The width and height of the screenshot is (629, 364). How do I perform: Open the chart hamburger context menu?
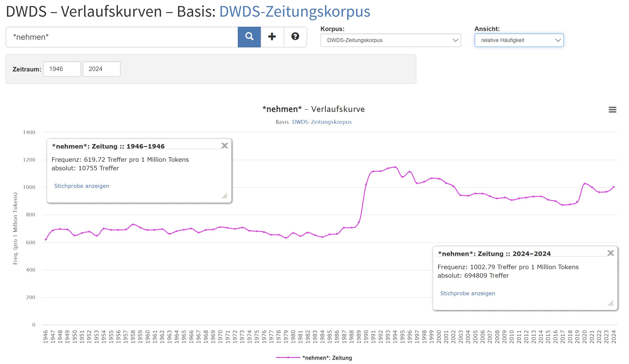tap(612, 110)
